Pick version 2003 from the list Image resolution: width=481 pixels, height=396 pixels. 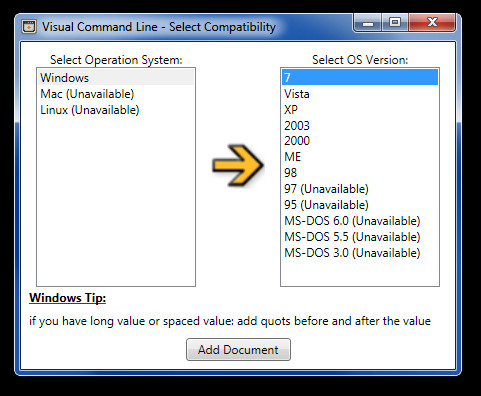tap(360, 126)
